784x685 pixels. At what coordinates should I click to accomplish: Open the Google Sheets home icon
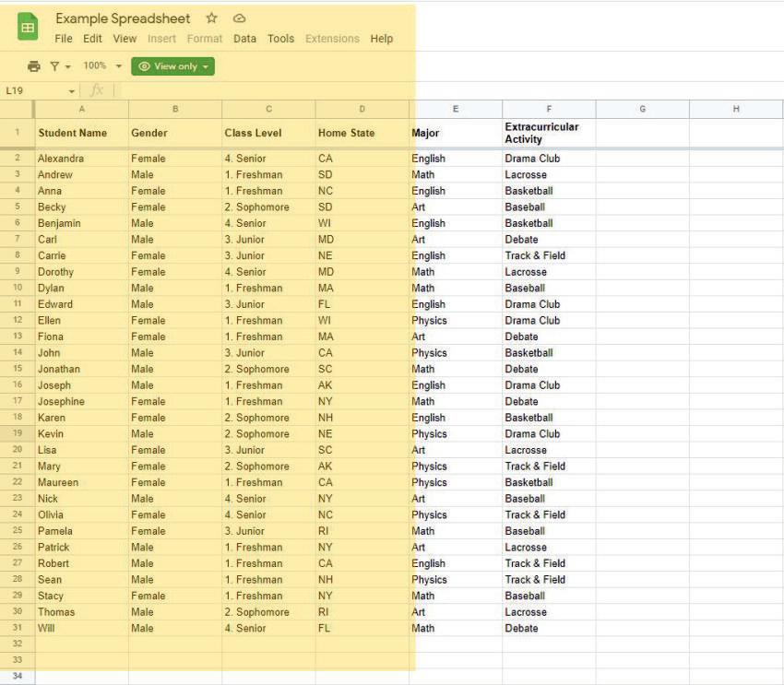(x=28, y=27)
